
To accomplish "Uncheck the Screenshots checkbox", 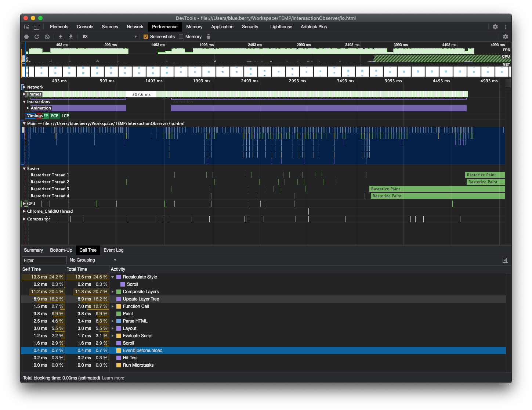I will point(146,37).
